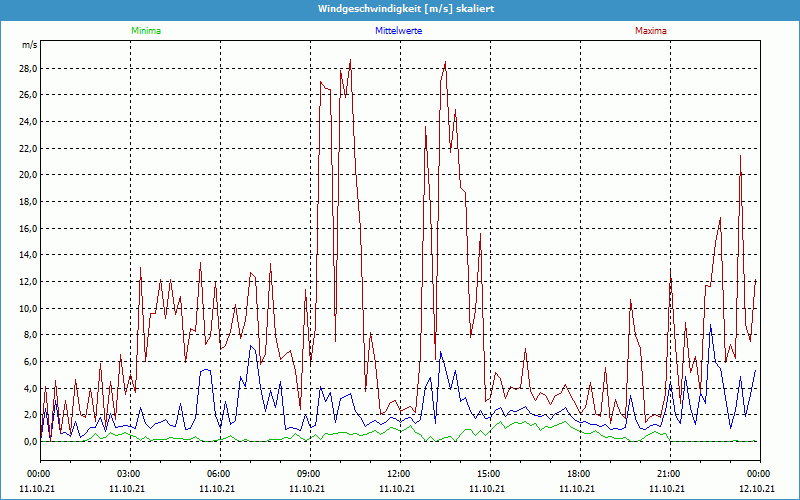Click the '09:00' time axis label
Image resolution: width=800 pixels, height=500 pixels.
[x=311, y=474]
